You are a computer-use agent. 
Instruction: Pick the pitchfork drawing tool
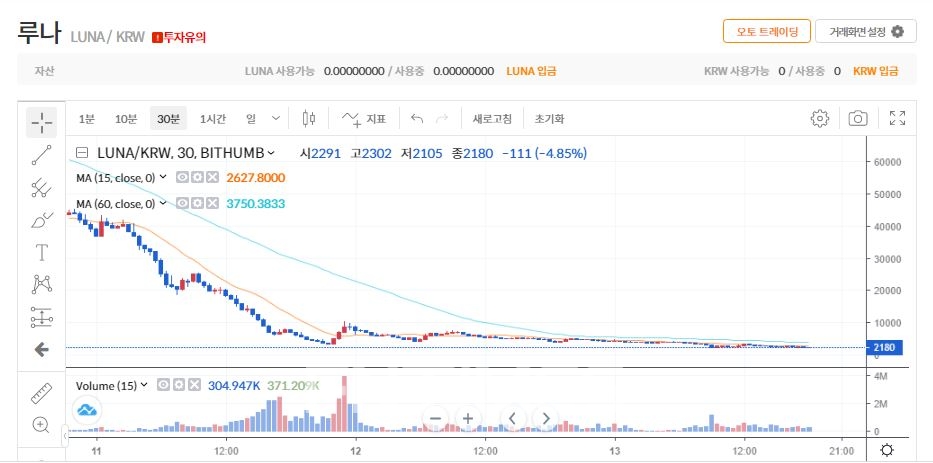pos(41,187)
